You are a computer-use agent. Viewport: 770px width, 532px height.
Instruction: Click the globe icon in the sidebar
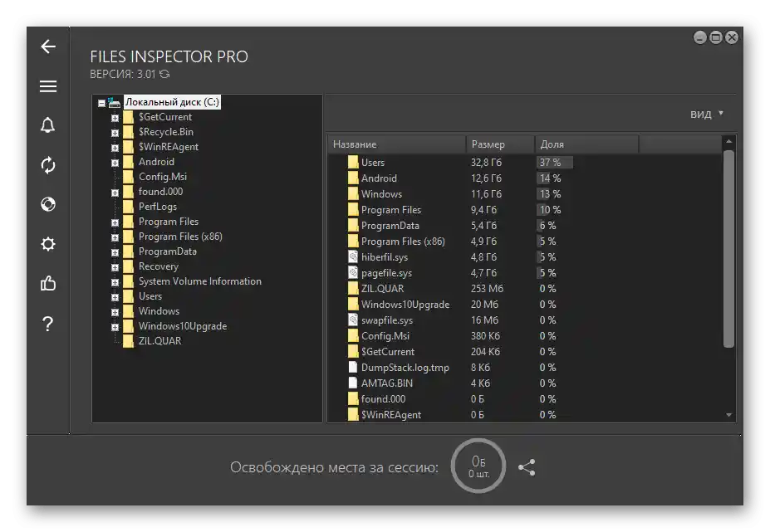click(48, 204)
